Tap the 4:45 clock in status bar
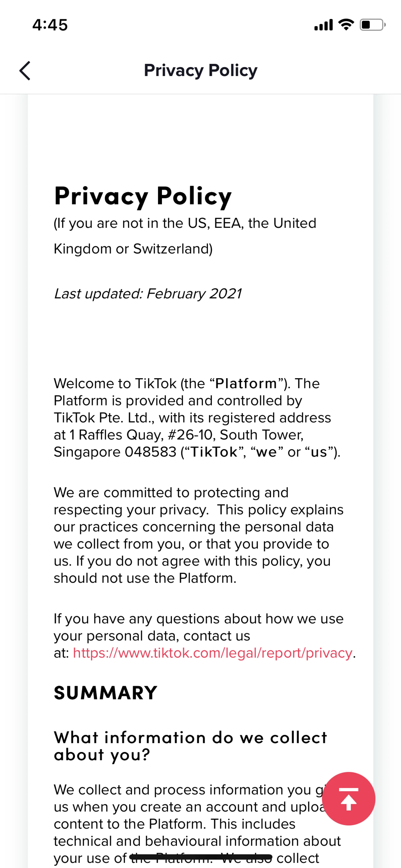401x868 pixels. coord(50,25)
